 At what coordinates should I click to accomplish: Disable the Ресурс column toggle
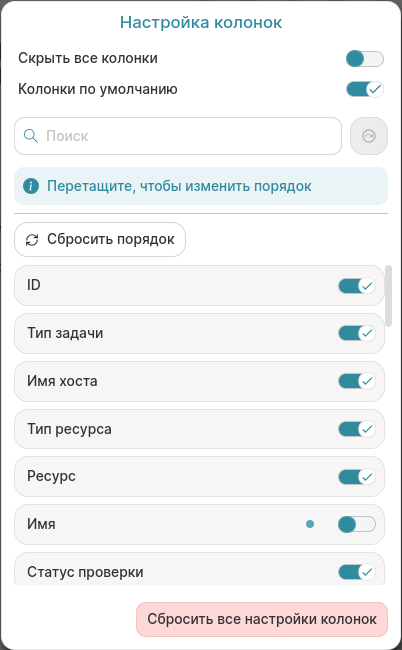tap(357, 477)
